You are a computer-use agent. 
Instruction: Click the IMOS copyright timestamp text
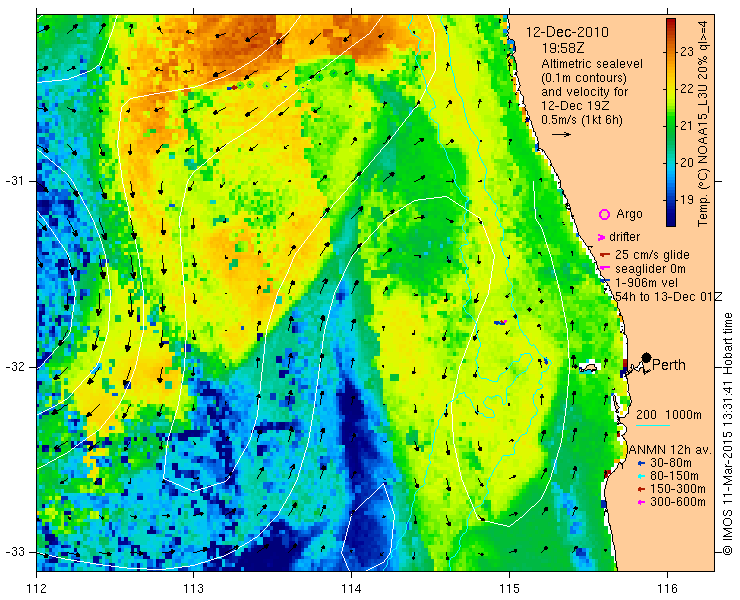pyautogui.click(x=728, y=434)
